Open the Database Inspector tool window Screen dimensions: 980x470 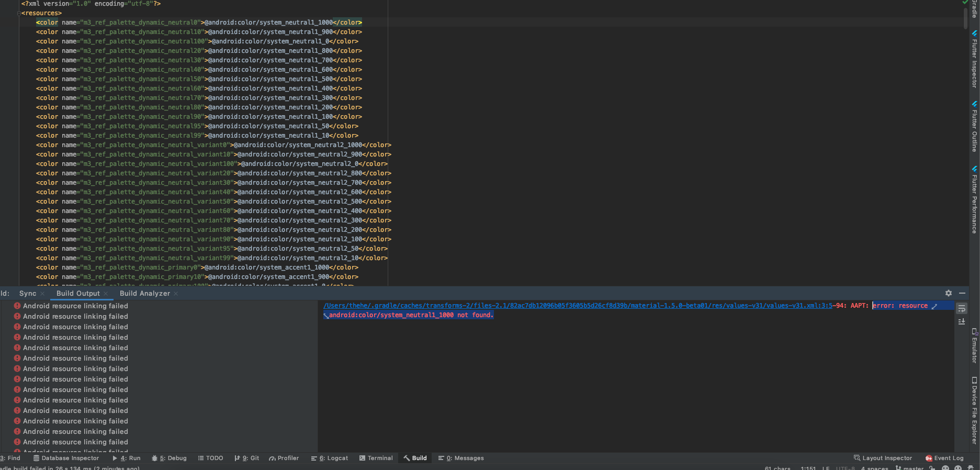[66, 458]
